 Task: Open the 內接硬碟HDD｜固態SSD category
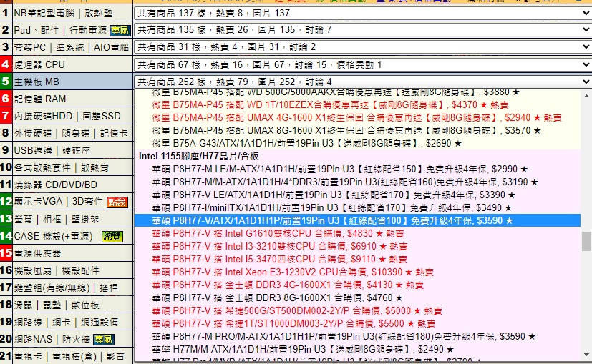tap(67, 116)
